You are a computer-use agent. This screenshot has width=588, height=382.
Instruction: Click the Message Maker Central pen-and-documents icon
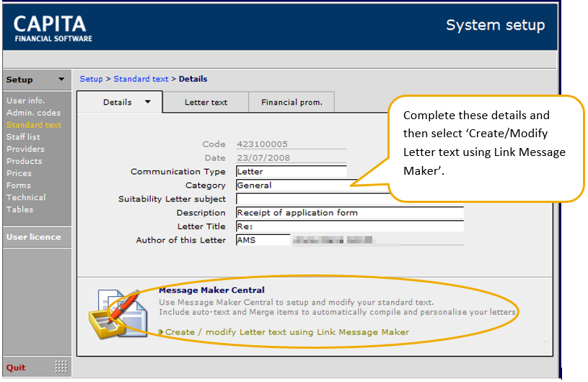click(x=118, y=314)
